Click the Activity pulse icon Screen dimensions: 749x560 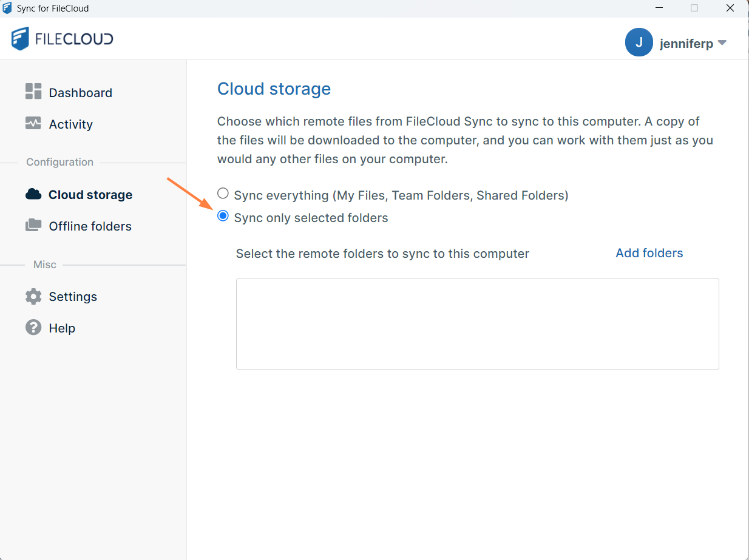click(x=33, y=123)
